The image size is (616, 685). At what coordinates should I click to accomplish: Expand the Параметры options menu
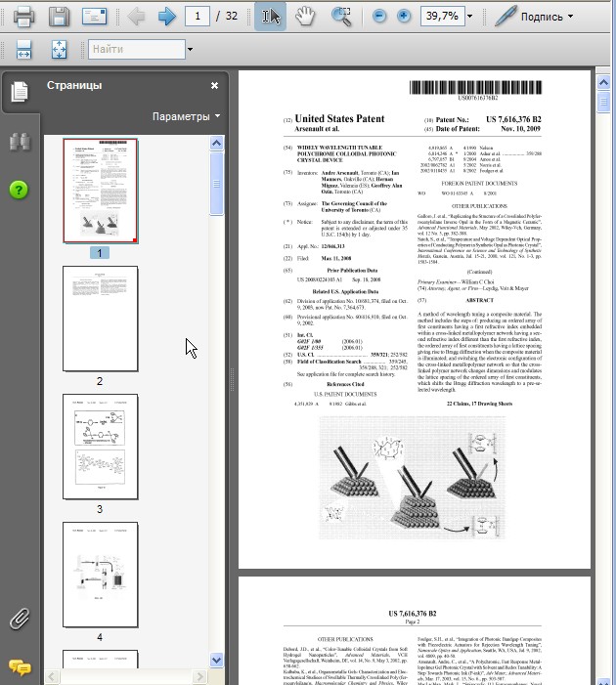[x=186, y=116]
